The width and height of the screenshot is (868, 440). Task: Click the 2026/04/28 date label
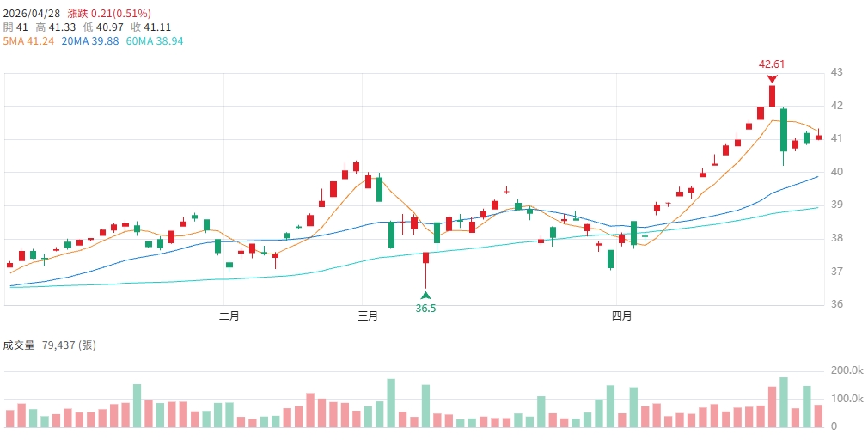click(x=31, y=14)
